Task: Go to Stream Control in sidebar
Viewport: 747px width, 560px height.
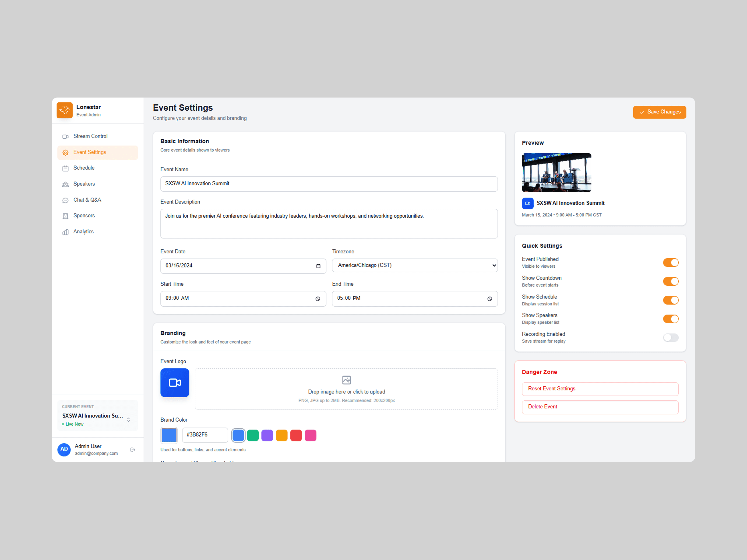Action: (90, 136)
